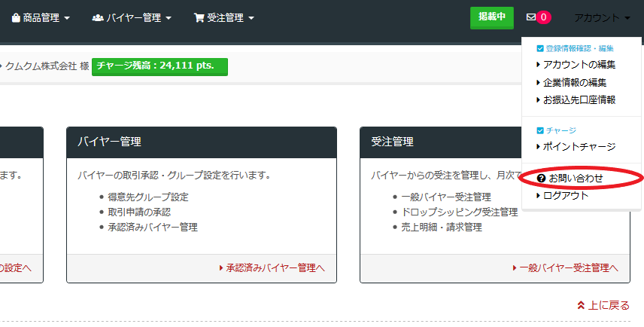Image resolution: width=644 pixels, height=327 pixels.
Task: Select ポイントチャージ in the menu
Action: pyautogui.click(x=579, y=146)
